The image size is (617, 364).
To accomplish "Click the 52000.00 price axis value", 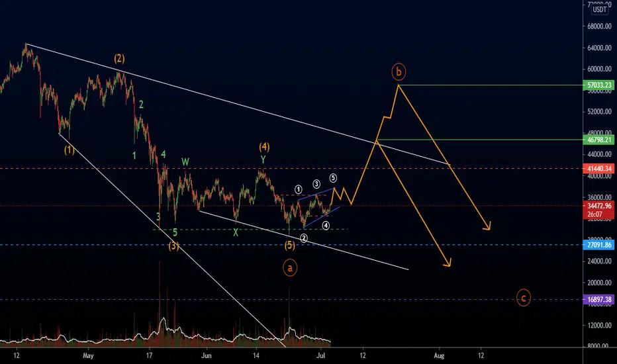I will click(x=599, y=112).
